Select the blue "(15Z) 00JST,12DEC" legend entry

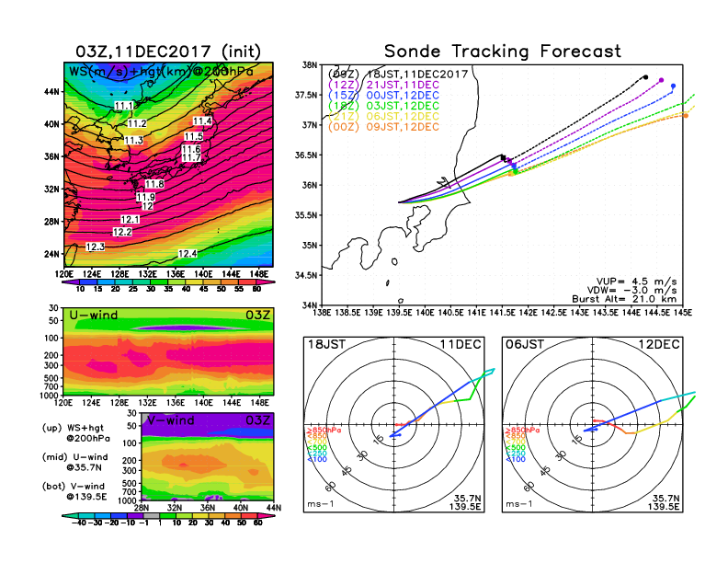383,96
